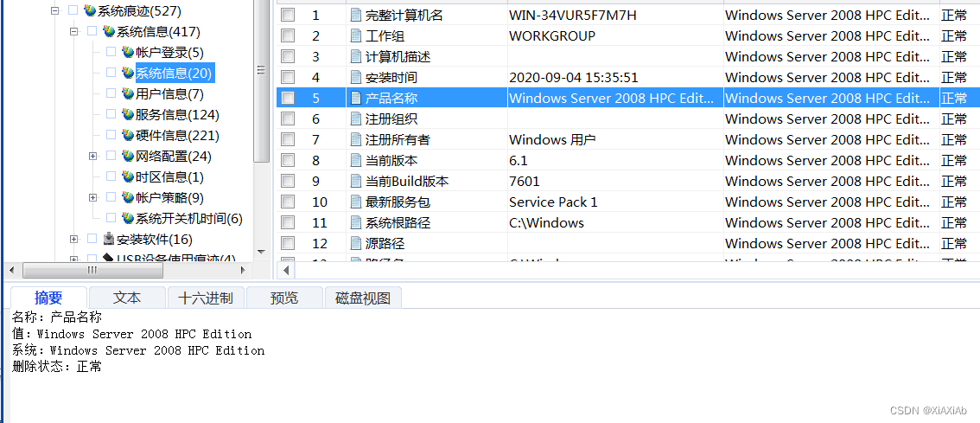Click tree panel scroll-left arrow

[x=12, y=270]
